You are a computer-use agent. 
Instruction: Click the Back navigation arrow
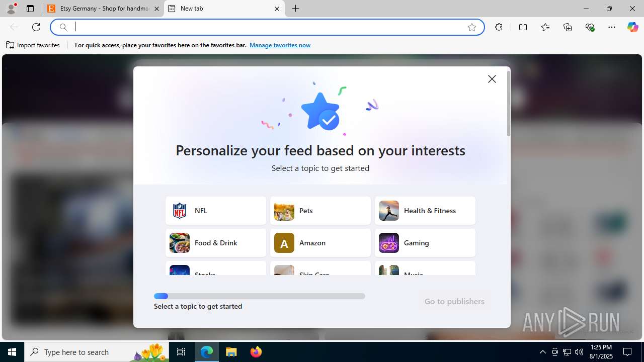click(x=14, y=27)
